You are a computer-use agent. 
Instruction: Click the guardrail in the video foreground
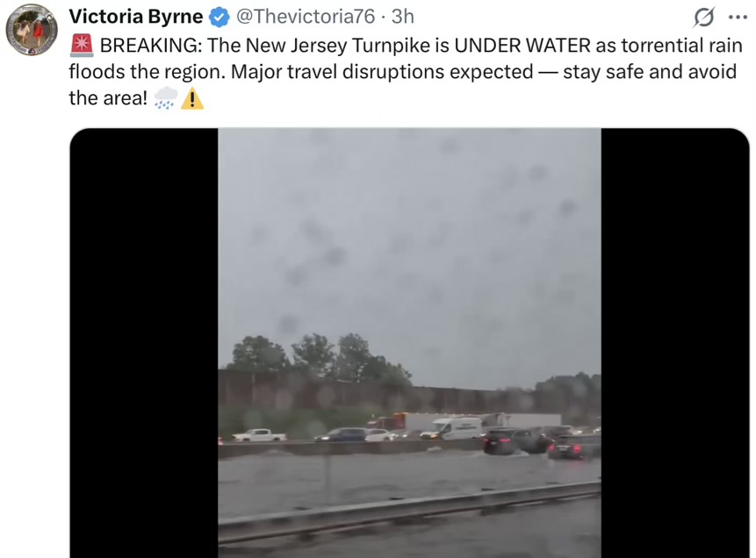click(x=409, y=511)
